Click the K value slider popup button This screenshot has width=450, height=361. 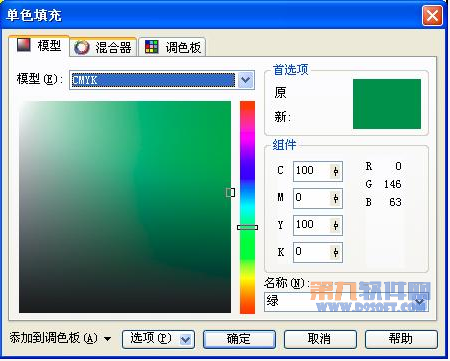[336, 252]
